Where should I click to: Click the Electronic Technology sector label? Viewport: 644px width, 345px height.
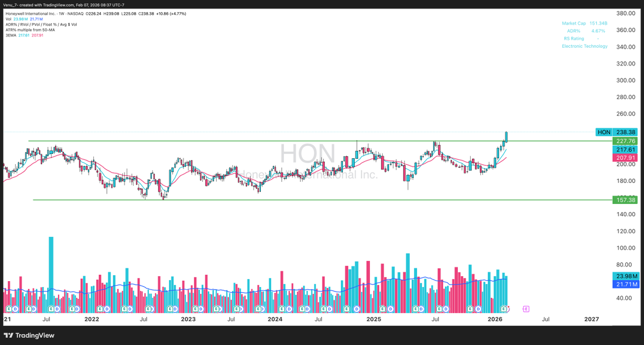(584, 46)
